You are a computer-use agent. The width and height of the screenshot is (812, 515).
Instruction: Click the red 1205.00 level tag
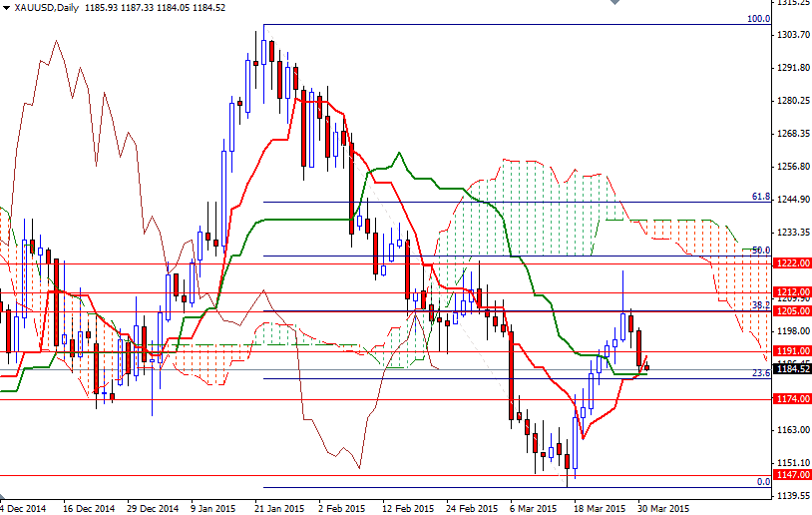point(790,310)
